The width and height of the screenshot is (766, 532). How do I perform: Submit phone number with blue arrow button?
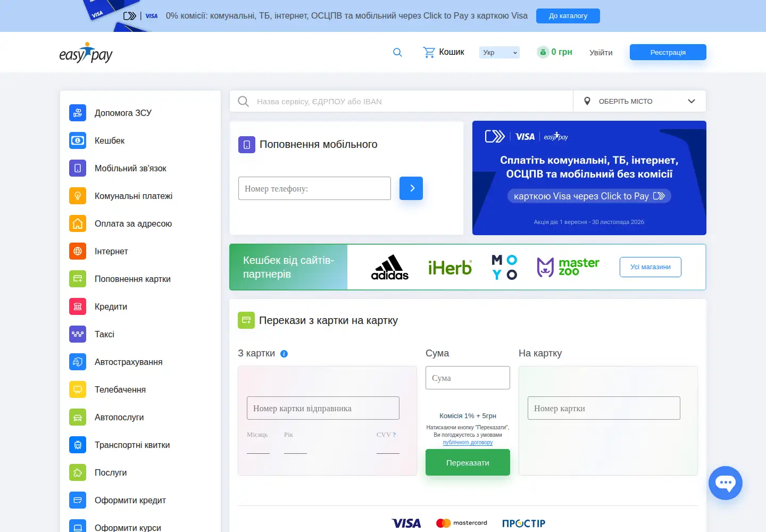pos(411,188)
